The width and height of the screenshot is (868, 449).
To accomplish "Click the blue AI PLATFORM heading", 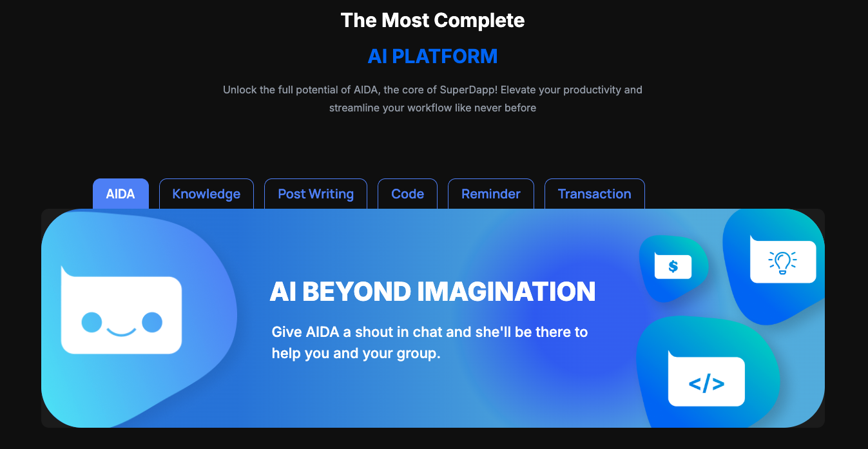I will pyautogui.click(x=433, y=56).
